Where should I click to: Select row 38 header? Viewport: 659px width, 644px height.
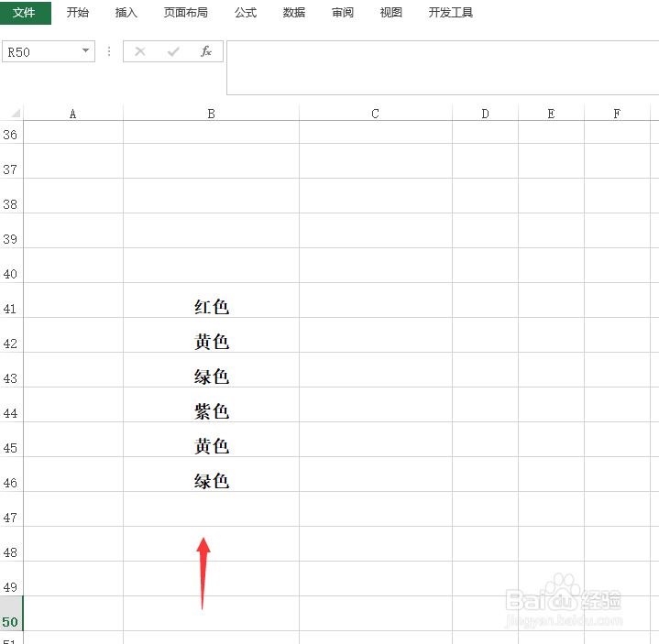11,196
